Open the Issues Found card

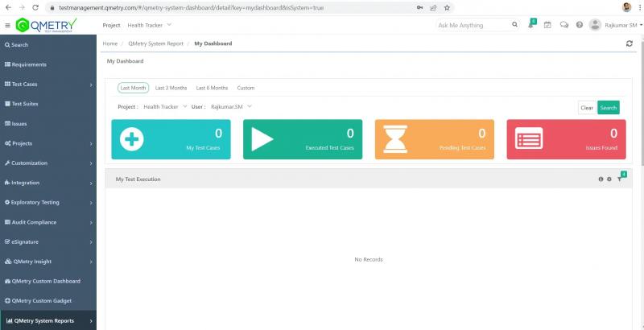click(567, 139)
